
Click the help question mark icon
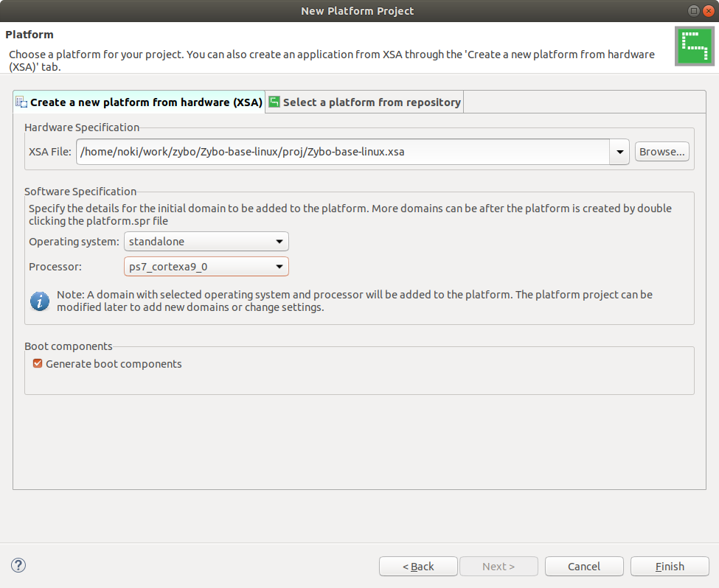pyautogui.click(x=18, y=565)
